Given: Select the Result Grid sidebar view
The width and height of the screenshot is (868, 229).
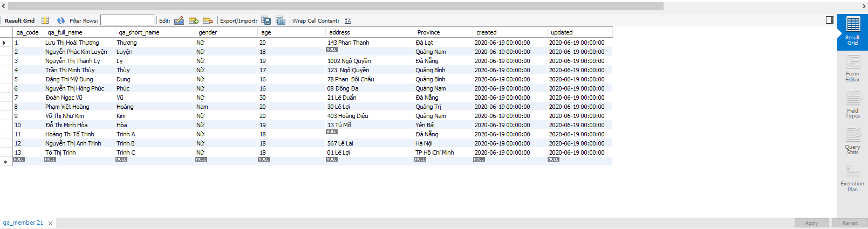Looking at the screenshot, I should tap(852, 32).
